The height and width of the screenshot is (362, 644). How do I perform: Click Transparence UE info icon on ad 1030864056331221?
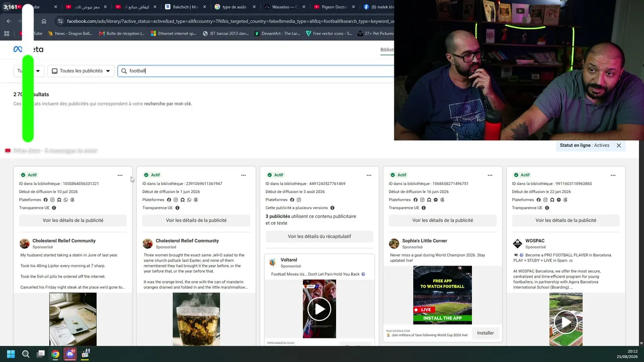pyautogui.click(x=54, y=208)
